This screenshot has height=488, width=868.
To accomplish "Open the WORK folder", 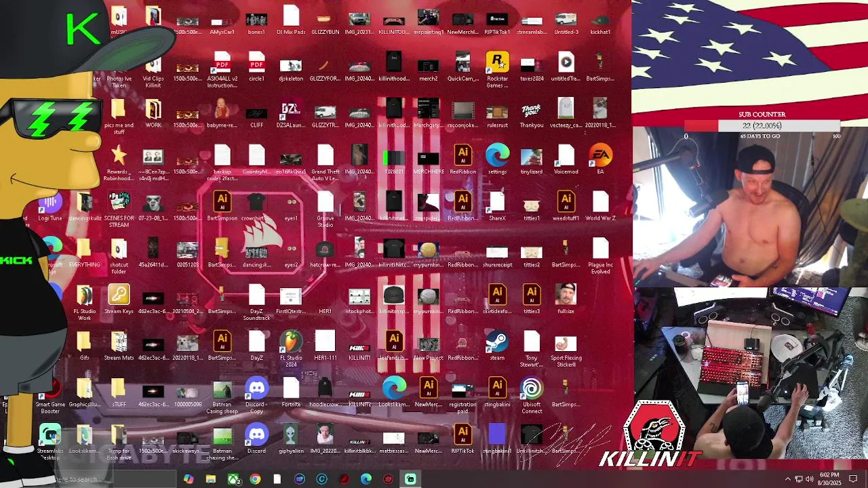I will [153, 109].
